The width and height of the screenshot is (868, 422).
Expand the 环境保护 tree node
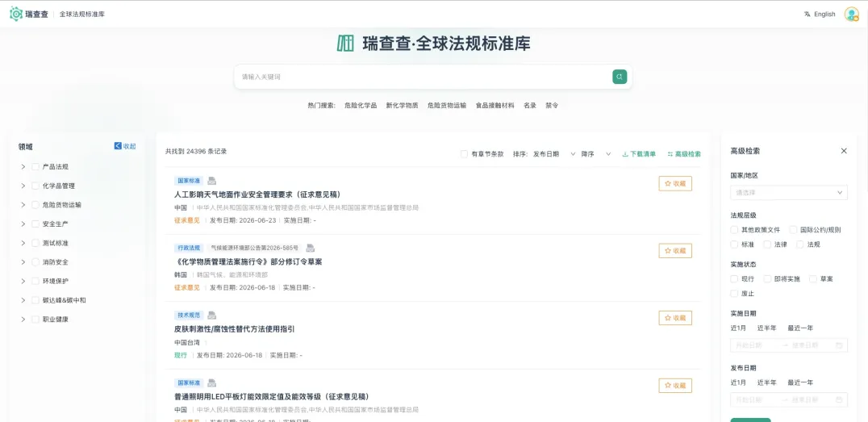pyautogui.click(x=23, y=281)
